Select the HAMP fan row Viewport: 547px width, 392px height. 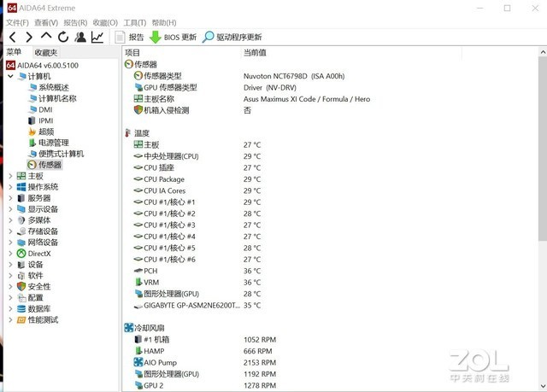(x=203, y=351)
